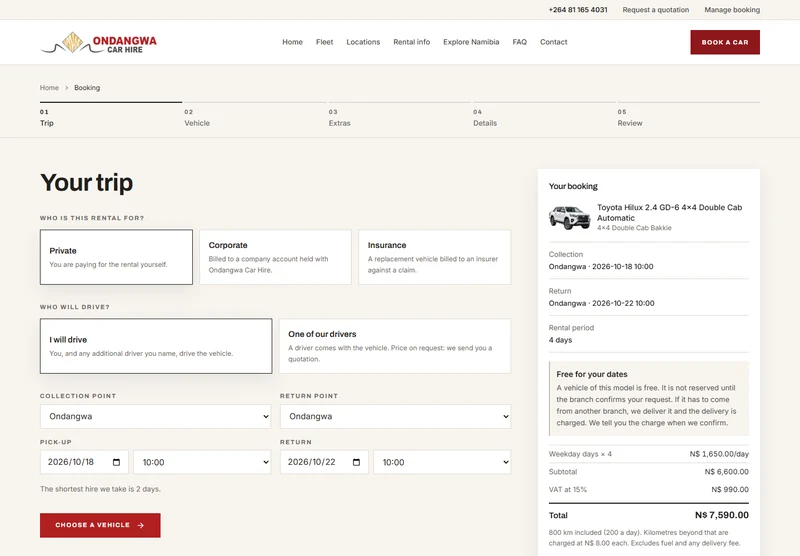Click the Toyota Hilux vehicle thumbnail
Image resolution: width=800 pixels, height=556 pixels.
[x=569, y=217]
